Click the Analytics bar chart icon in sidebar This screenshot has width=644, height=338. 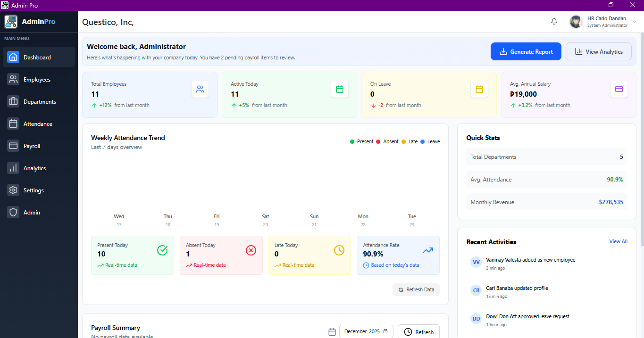tap(13, 168)
